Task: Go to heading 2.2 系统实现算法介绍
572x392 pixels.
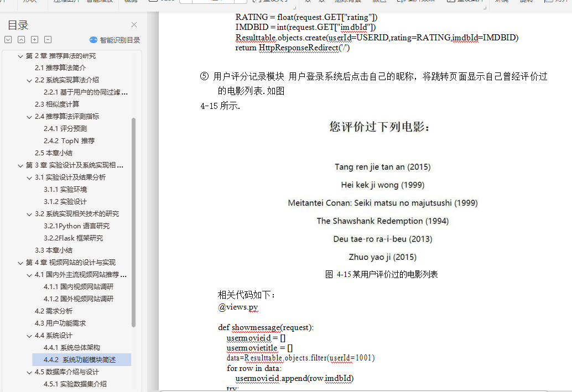Action: coord(67,80)
